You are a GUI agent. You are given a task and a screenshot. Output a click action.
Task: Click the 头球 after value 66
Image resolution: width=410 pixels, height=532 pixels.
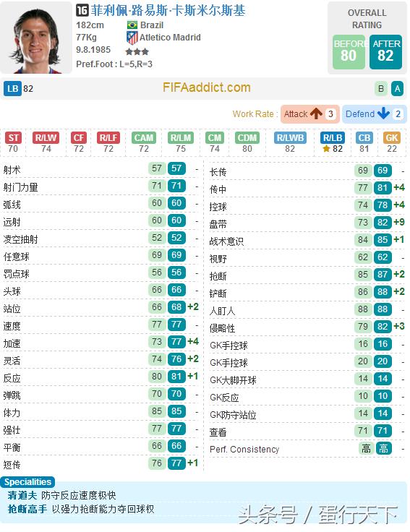pos(176,289)
